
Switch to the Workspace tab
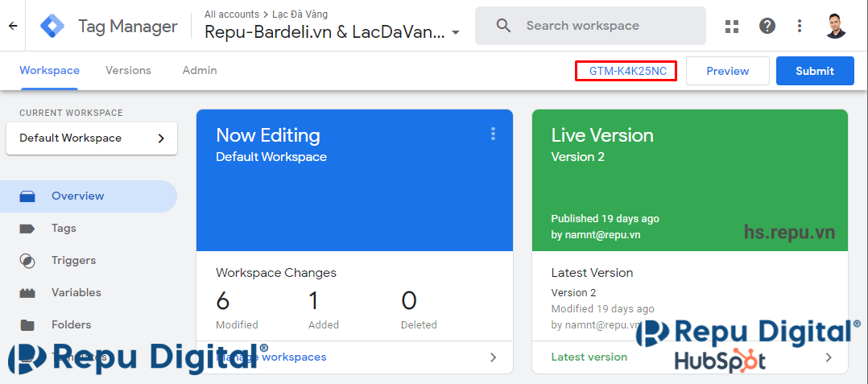click(49, 71)
